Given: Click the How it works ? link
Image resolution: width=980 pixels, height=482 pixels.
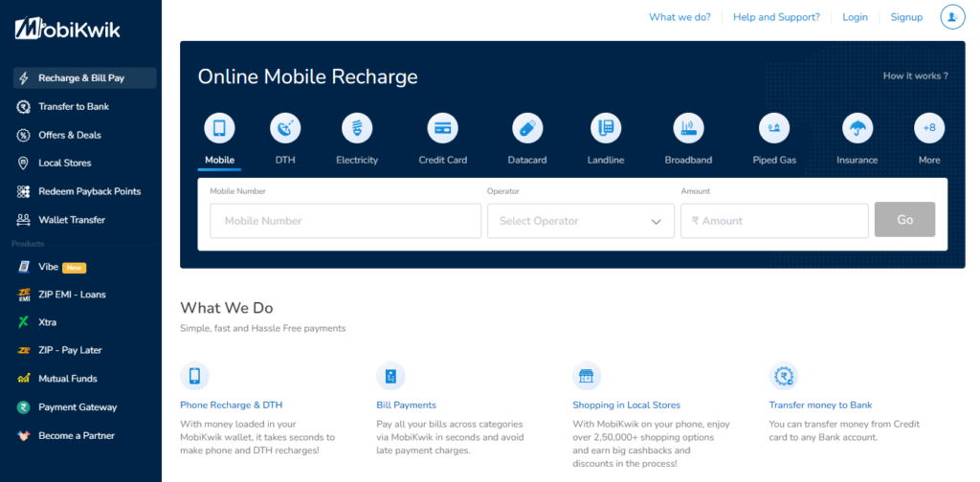Looking at the screenshot, I should 915,76.
